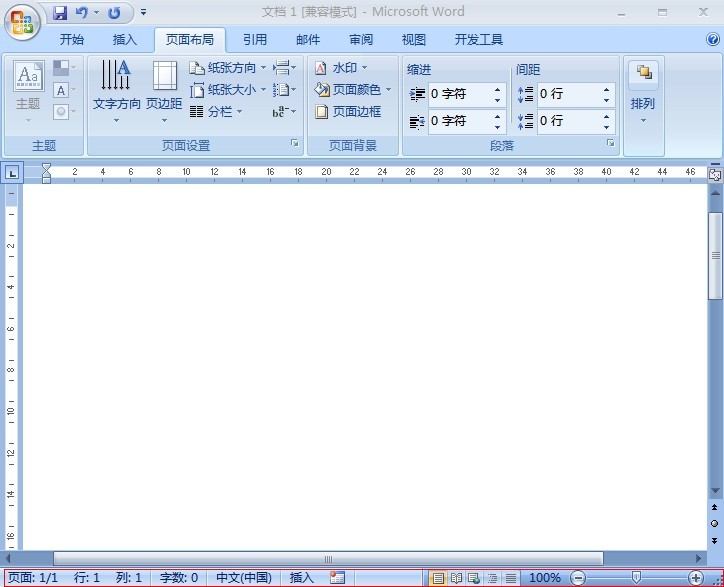This screenshot has width=724, height=587.
Task: Click the macro recording icon in status bar
Action: coord(338,578)
